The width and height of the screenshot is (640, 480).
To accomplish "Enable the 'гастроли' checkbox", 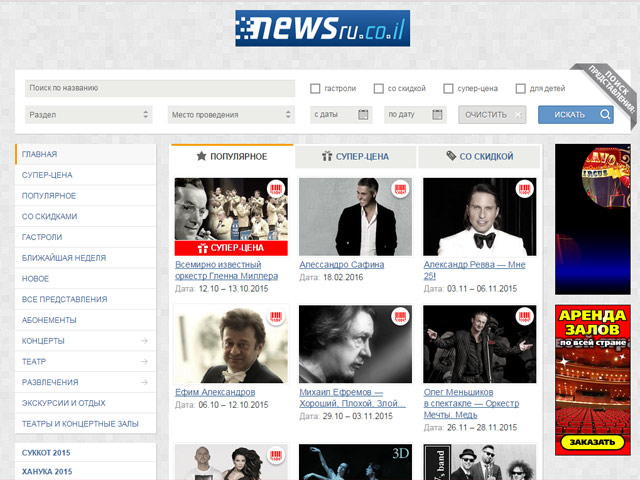I will tap(315, 89).
